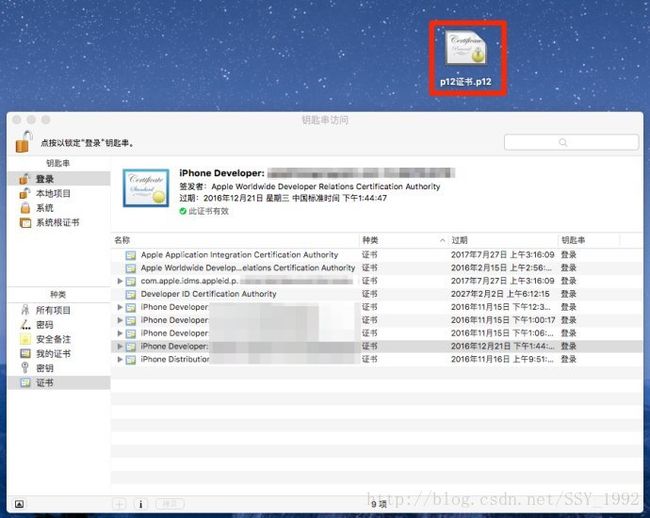This screenshot has height=518, width=650.
Task: Click the 种类 sidebar section header
Action: 58,294
